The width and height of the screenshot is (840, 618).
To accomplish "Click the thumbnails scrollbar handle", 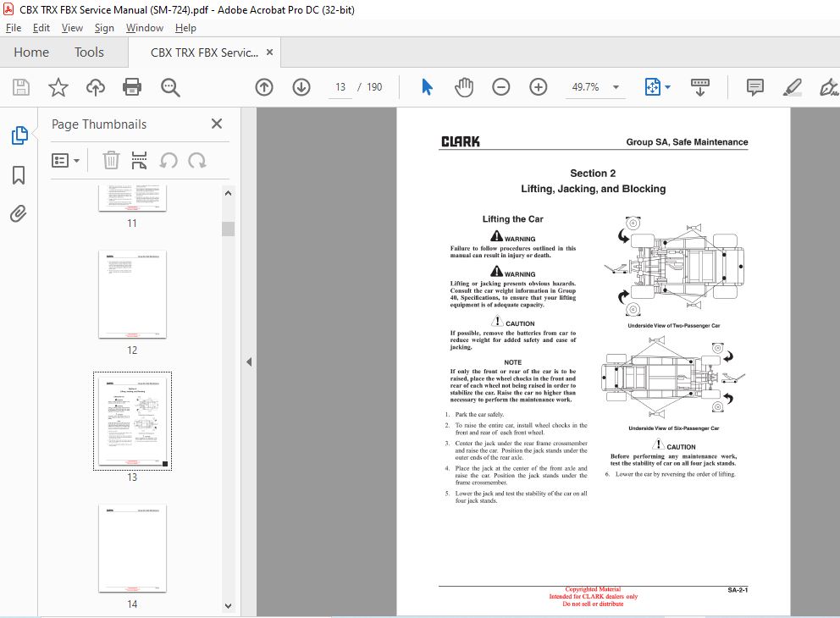I will [x=229, y=229].
